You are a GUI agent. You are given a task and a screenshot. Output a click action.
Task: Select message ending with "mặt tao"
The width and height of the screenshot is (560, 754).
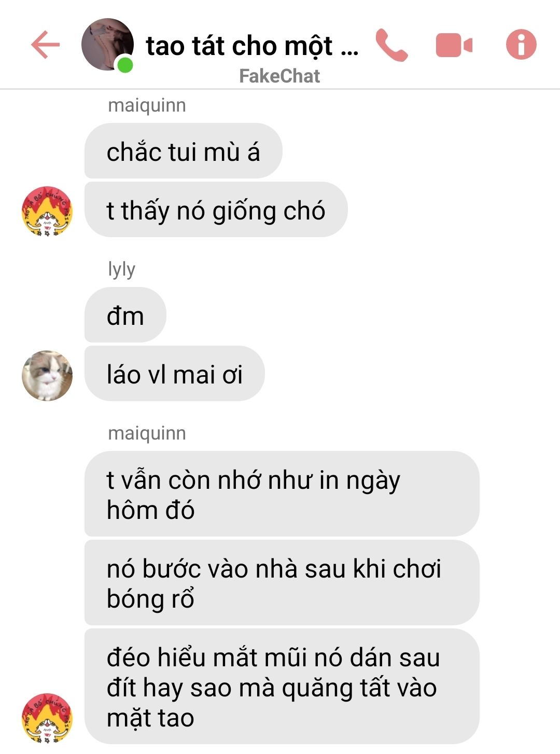pos(282,686)
